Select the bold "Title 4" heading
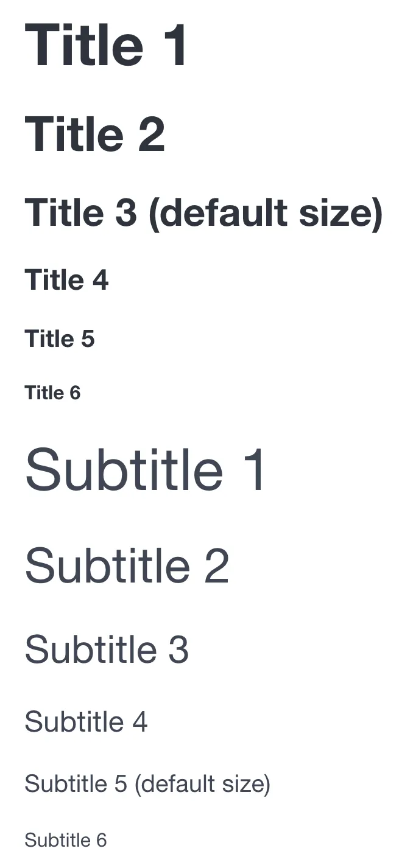The height and width of the screenshot is (868, 413). click(x=66, y=280)
